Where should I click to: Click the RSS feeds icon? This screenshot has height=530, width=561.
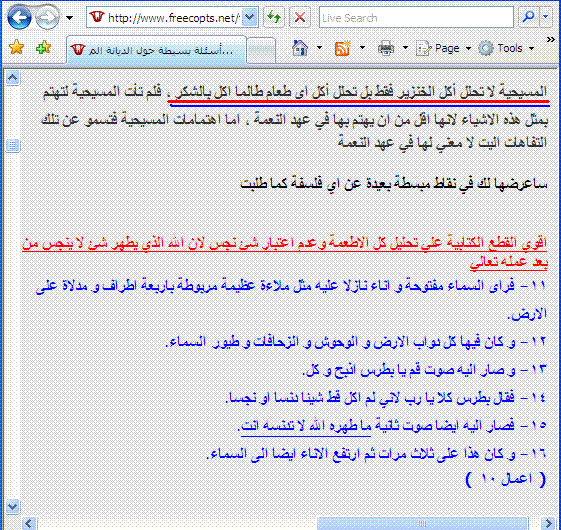[x=342, y=48]
